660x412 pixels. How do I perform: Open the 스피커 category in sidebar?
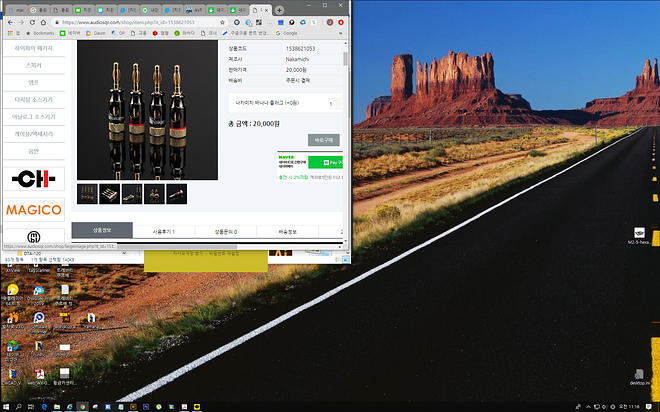(34, 63)
